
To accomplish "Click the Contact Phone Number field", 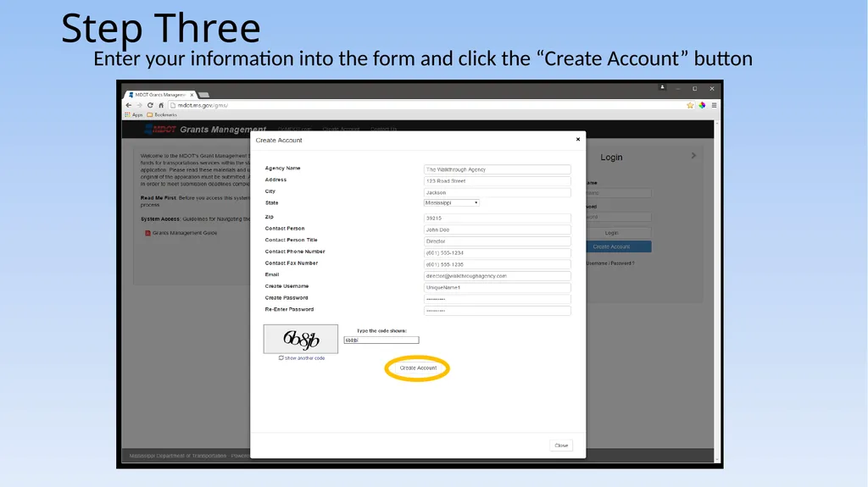I will 497,253.
